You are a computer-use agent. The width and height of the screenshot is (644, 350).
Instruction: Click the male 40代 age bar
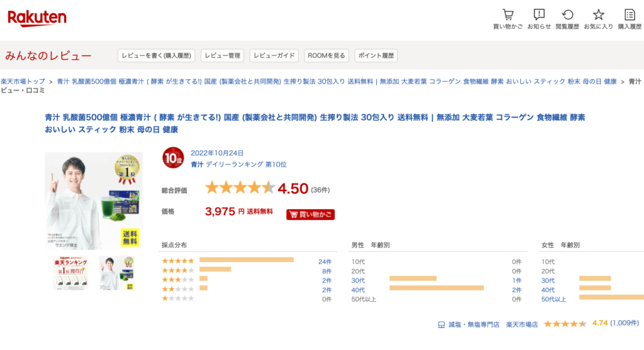point(436,288)
